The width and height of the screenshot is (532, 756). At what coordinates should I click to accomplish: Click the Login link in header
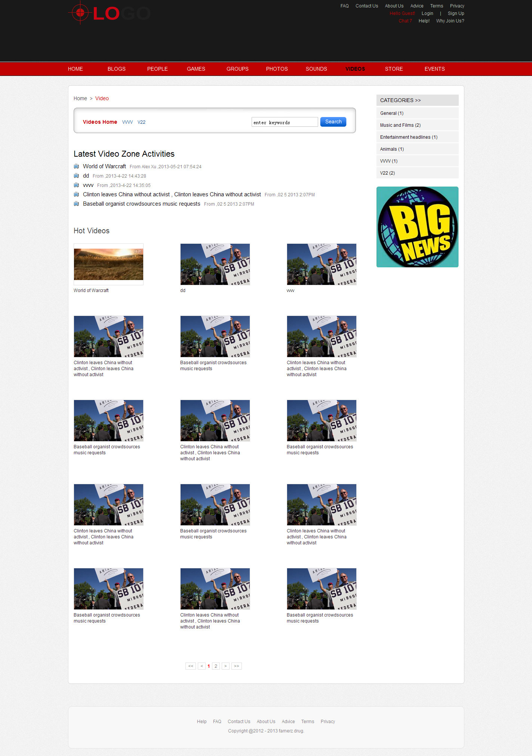[427, 13]
